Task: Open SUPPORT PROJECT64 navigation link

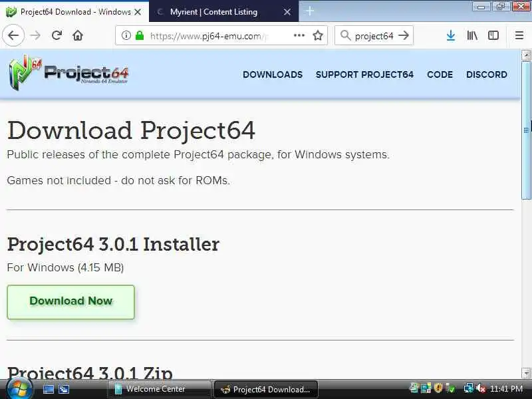Action: [x=364, y=74]
